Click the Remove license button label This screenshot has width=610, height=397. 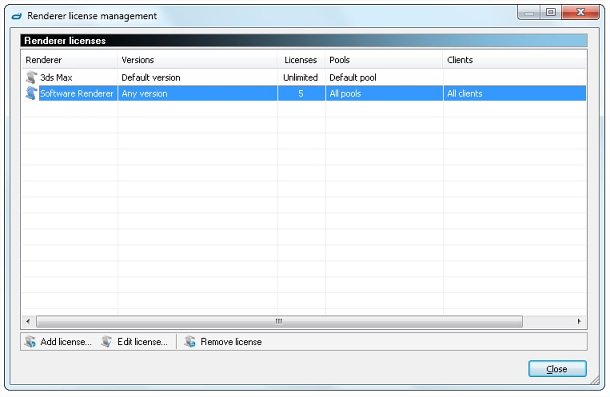pyautogui.click(x=231, y=342)
